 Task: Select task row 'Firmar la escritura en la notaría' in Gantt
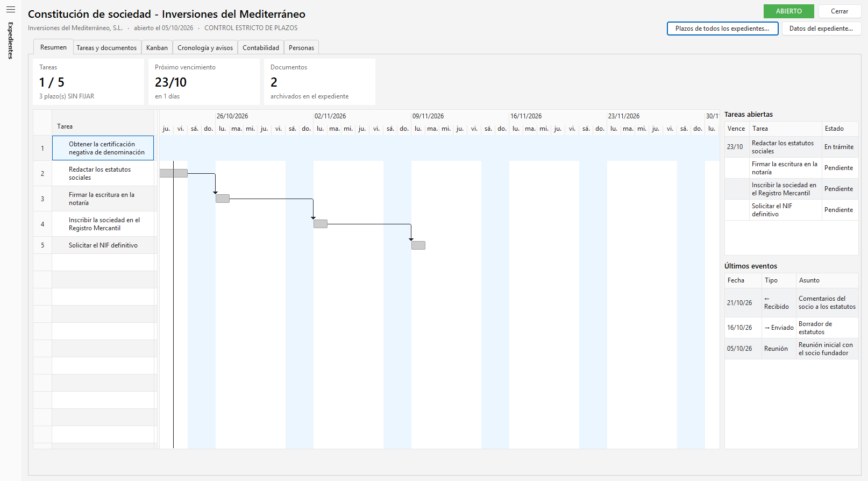pos(103,199)
